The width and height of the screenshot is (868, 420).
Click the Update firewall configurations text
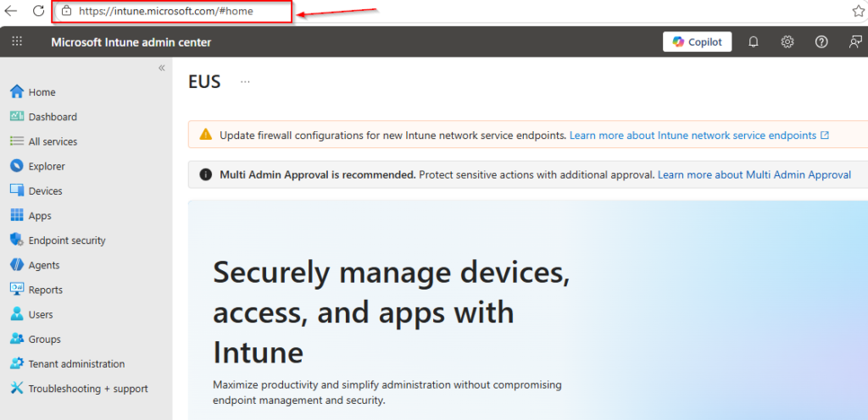(x=393, y=135)
